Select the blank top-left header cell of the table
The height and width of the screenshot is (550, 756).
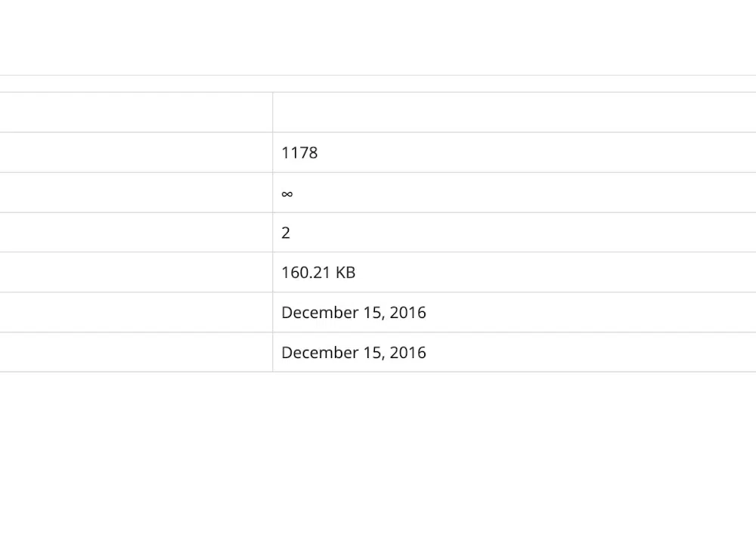click(x=136, y=113)
